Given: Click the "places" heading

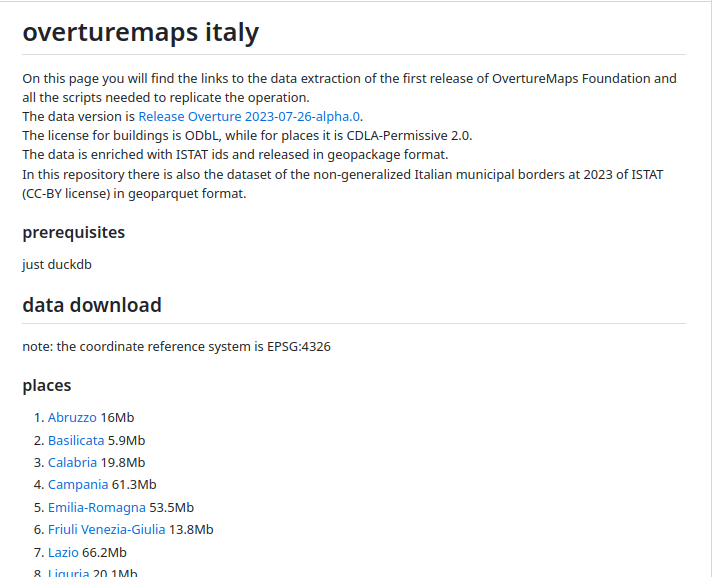Looking at the screenshot, I should [47, 385].
